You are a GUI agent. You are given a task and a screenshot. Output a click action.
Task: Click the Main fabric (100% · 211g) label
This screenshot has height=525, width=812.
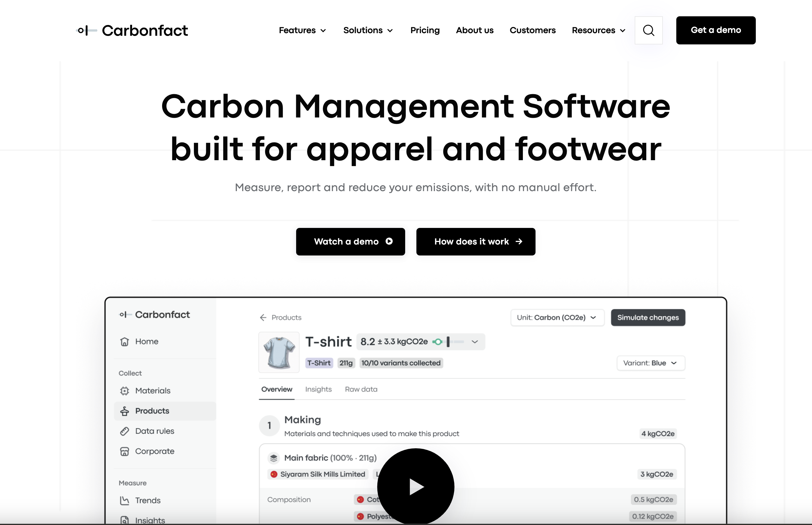click(330, 458)
